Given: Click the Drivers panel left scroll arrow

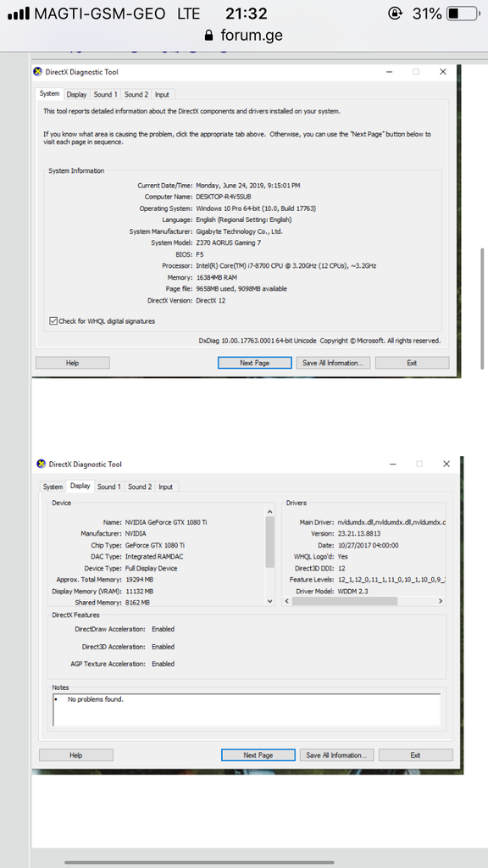Looking at the screenshot, I should click(287, 601).
